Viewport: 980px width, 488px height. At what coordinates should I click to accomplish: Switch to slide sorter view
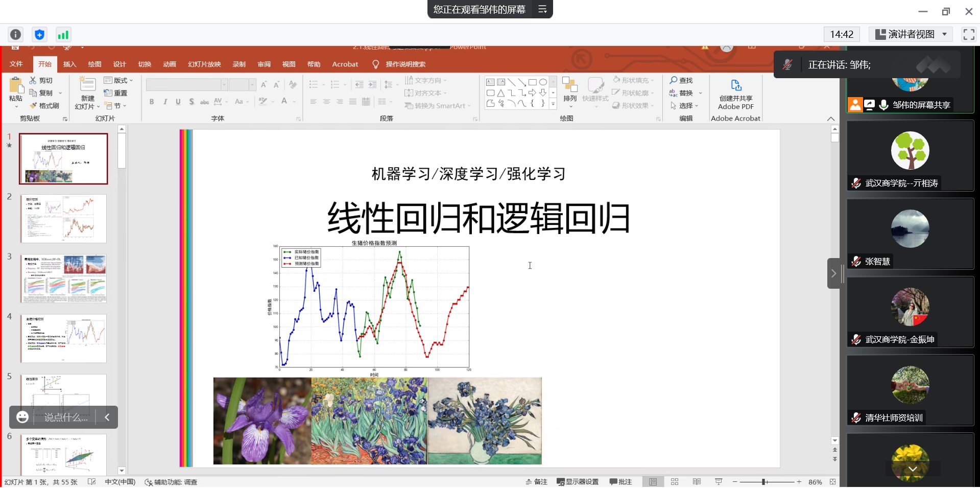point(675,482)
